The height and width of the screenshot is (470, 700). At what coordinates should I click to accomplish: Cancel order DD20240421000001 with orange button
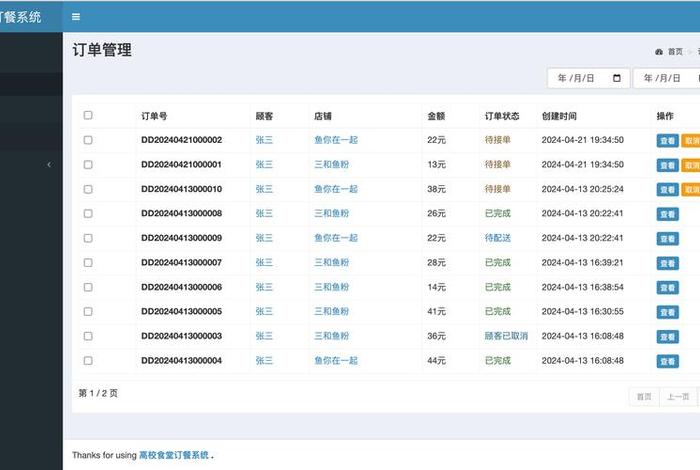click(691, 165)
